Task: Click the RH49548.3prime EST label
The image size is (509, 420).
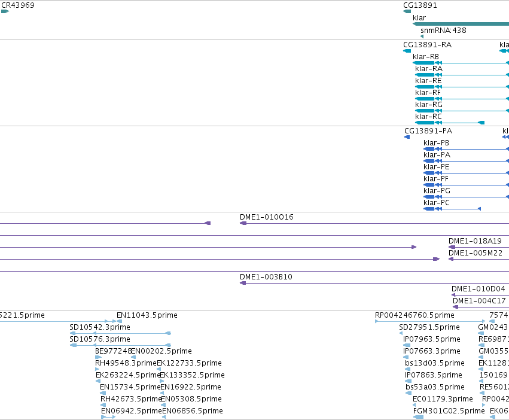Action: [126, 364]
